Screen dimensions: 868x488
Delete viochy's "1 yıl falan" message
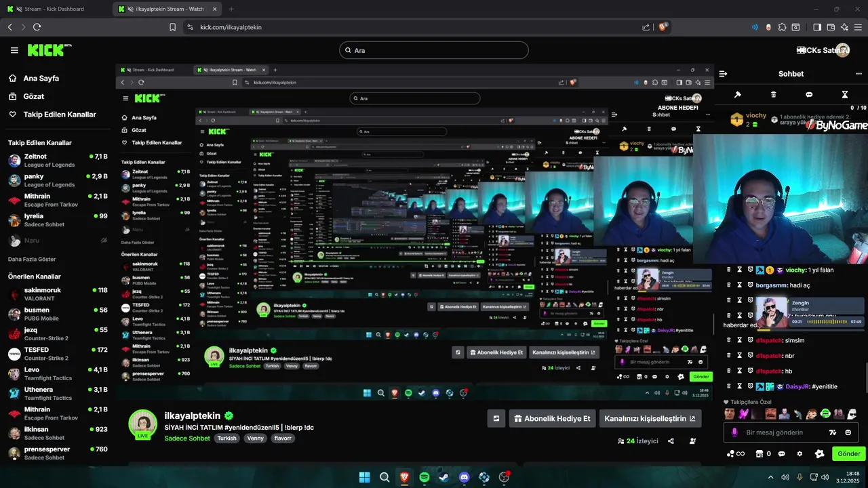click(x=729, y=270)
